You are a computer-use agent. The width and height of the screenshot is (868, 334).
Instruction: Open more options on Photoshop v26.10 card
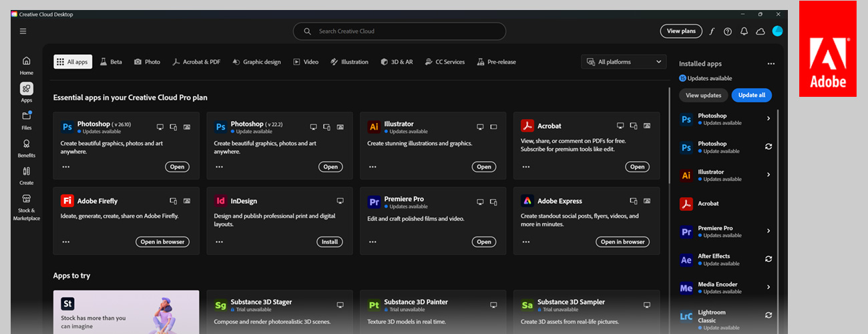(x=65, y=167)
